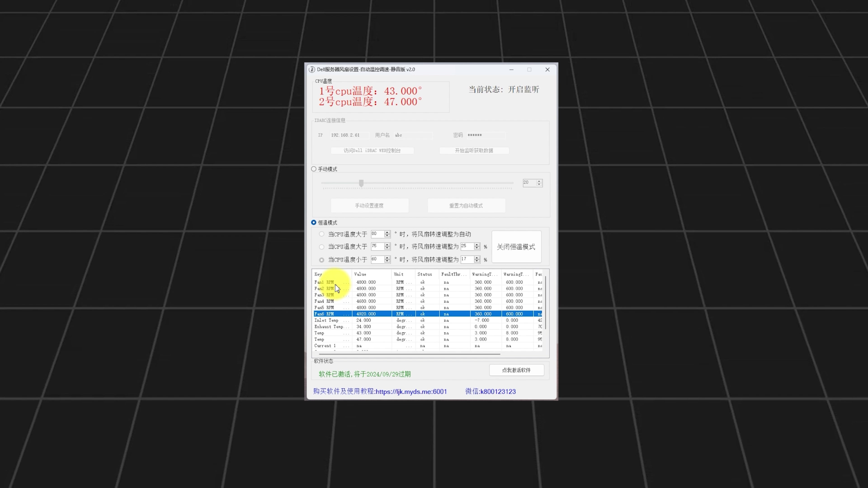This screenshot has width=868, height=488.
Task: Close the Dell fan control window
Action: point(547,70)
